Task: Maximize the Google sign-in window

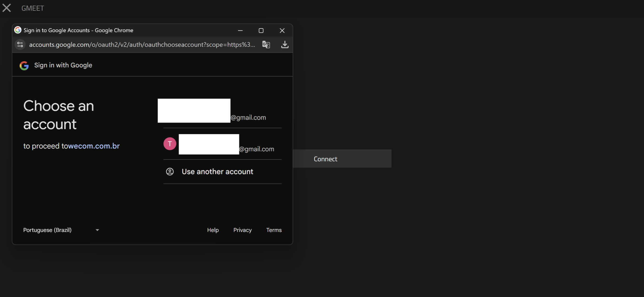Action: coord(261,31)
